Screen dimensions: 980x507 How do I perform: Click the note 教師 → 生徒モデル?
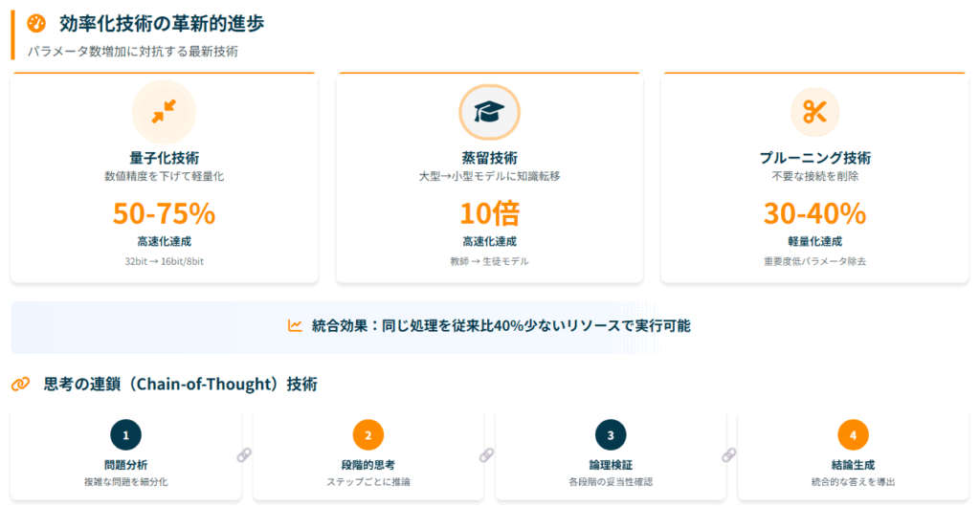pos(489,261)
